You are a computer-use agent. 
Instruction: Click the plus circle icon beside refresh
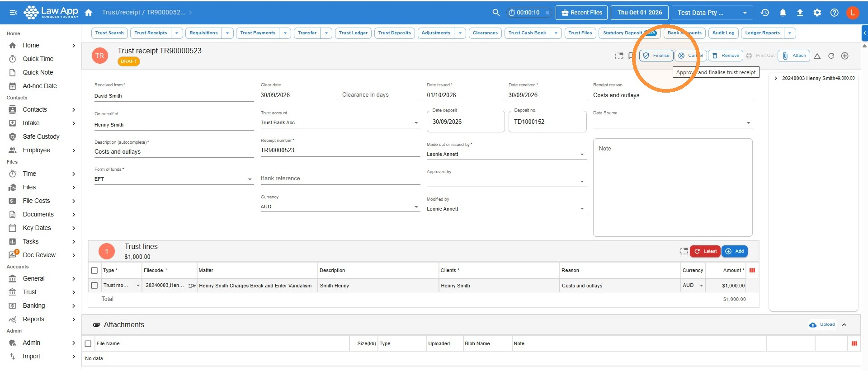844,56
